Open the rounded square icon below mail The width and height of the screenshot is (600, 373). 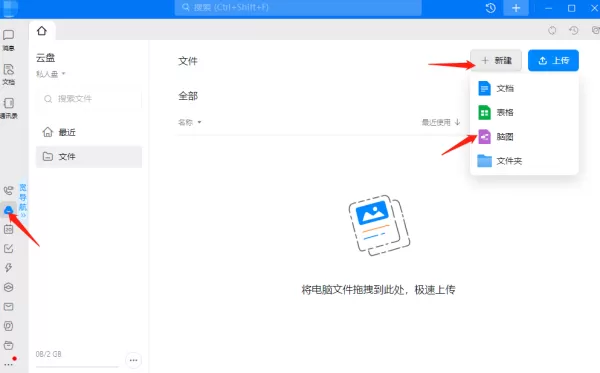8,326
